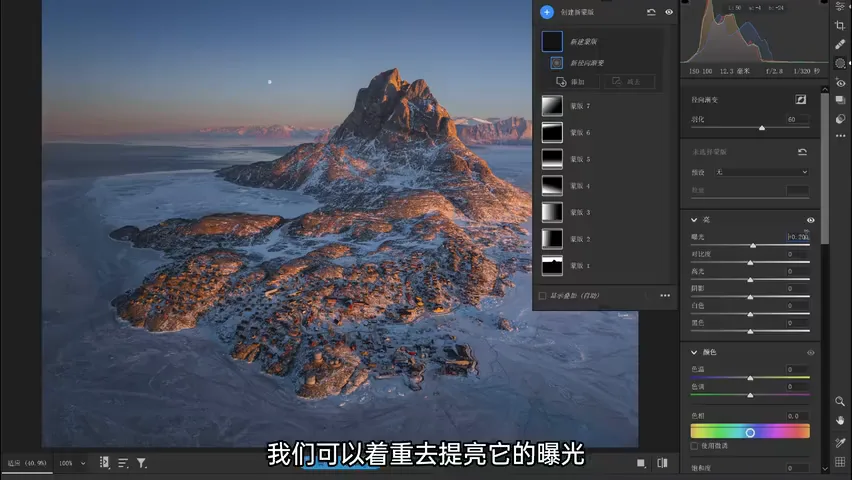Viewport: 852px width, 480px height.
Task: Open the filmstrip filter funnel icon
Action: pyautogui.click(x=141, y=463)
